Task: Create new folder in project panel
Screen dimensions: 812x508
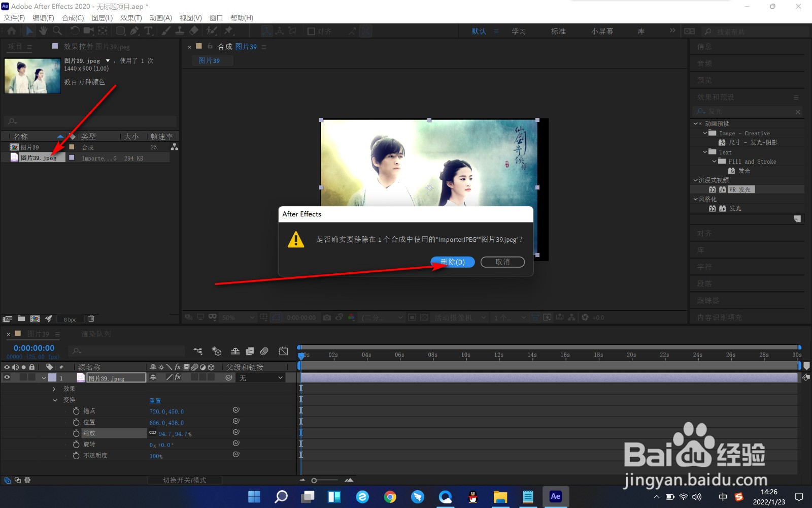Action: [x=21, y=319]
